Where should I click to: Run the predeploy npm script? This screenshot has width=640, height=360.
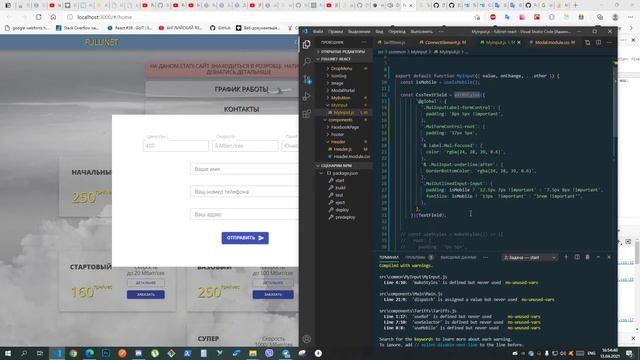(x=345, y=217)
